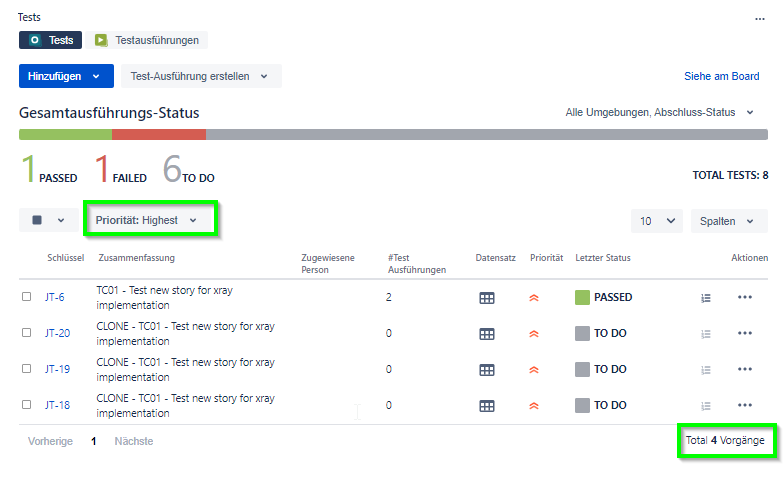The width and height of the screenshot is (784, 499).
Task: Click the Gesamtausführungs-Status heading
Action: [x=109, y=113]
